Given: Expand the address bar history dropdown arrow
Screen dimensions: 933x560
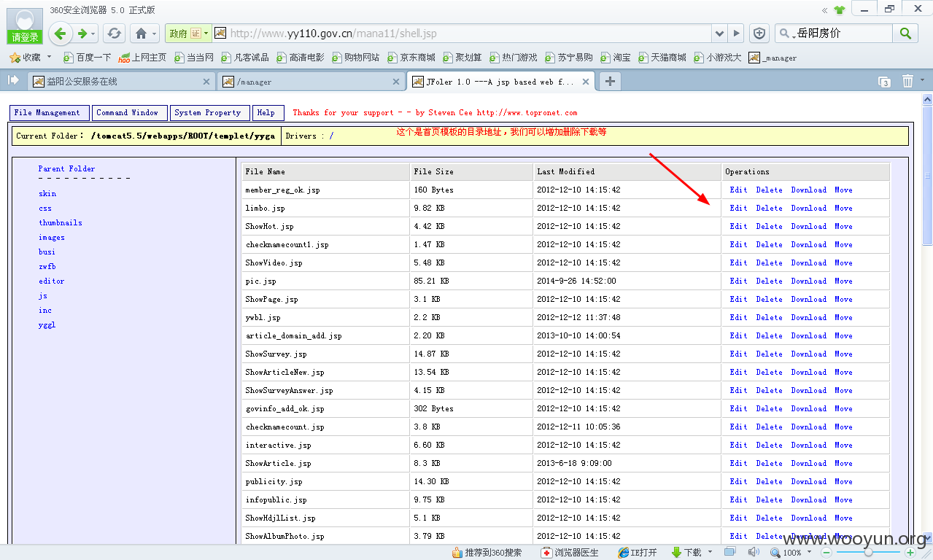Looking at the screenshot, I should [x=720, y=34].
